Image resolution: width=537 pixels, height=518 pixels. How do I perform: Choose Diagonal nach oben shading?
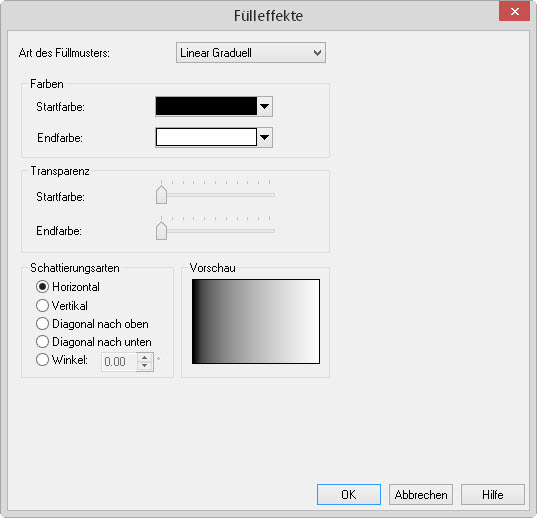[x=42, y=324]
